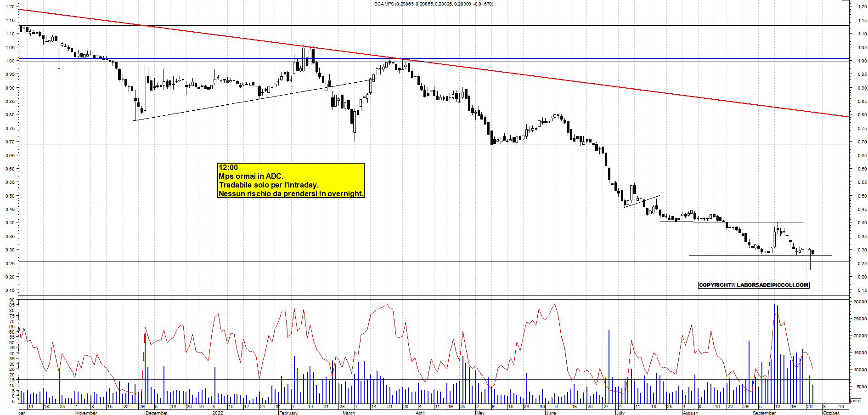Click the June label on time axis
Image resolution: width=868 pixels, height=415 pixels.
(x=551, y=413)
